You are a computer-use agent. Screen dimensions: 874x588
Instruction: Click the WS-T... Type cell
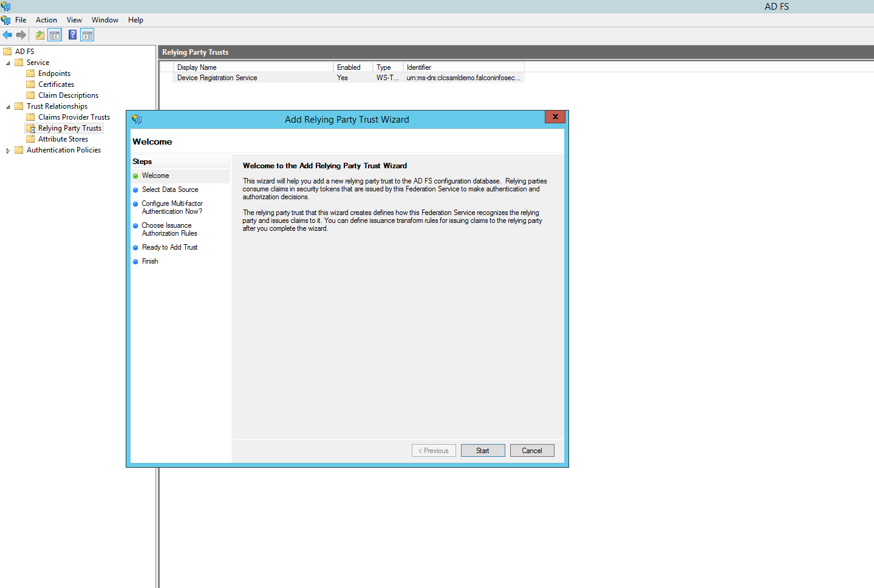[387, 78]
